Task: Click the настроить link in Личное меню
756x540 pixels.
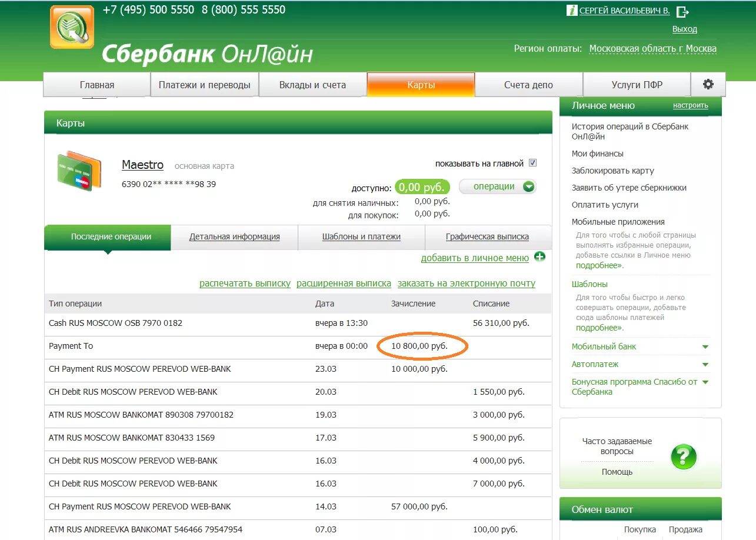Action: [x=690, y=105]
